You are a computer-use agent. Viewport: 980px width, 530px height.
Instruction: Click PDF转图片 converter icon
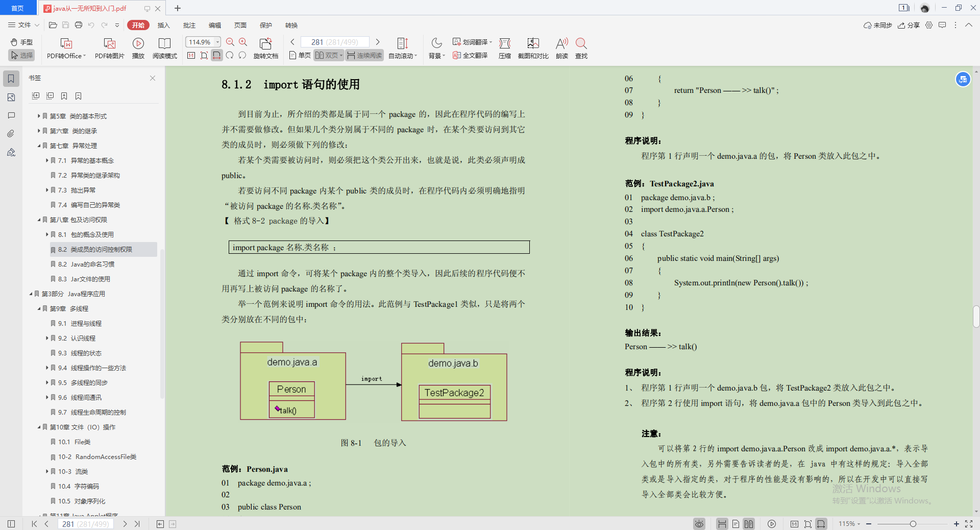tap(109, 43)
